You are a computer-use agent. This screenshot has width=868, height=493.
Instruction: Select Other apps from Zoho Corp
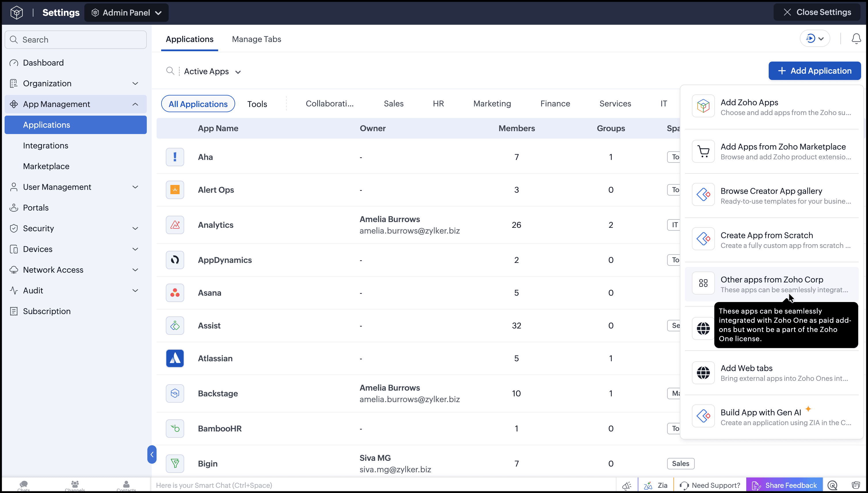point(771,284)
